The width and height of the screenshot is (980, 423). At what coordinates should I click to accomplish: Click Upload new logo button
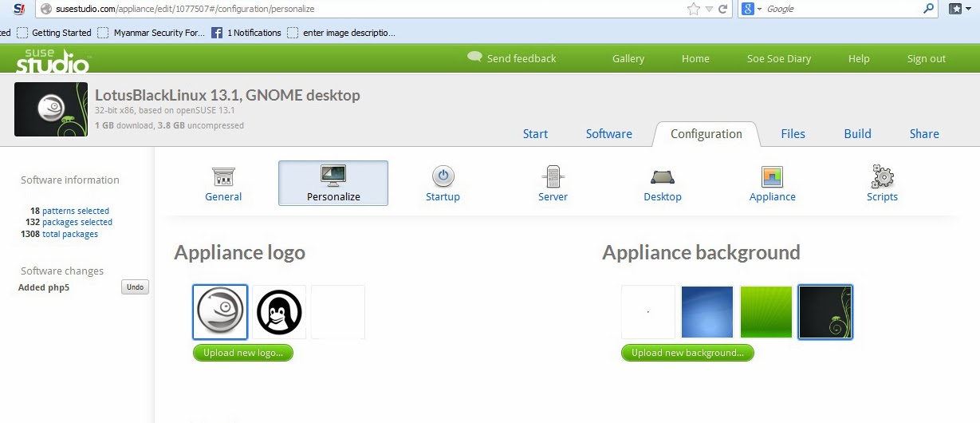pos(243,353)
